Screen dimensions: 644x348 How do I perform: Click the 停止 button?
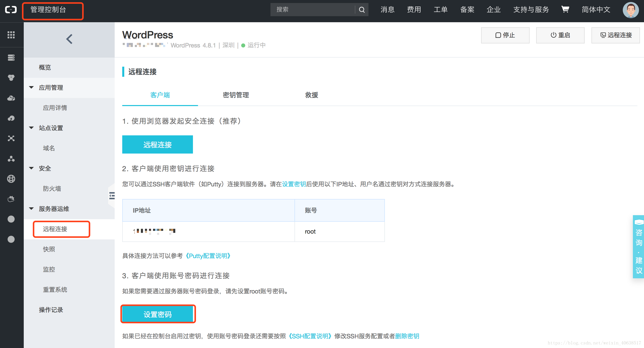point(505,35)
